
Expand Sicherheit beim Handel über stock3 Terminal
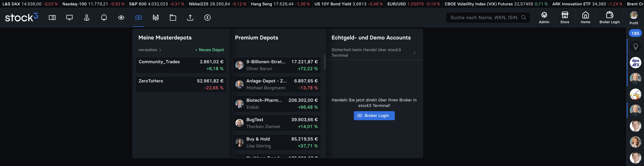[374, 53]
